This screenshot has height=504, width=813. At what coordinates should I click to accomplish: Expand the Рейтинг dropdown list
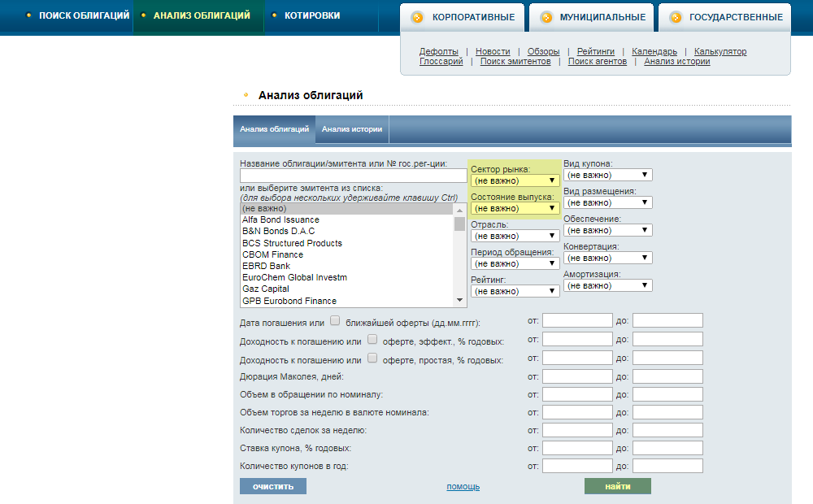tap(513, 291)
